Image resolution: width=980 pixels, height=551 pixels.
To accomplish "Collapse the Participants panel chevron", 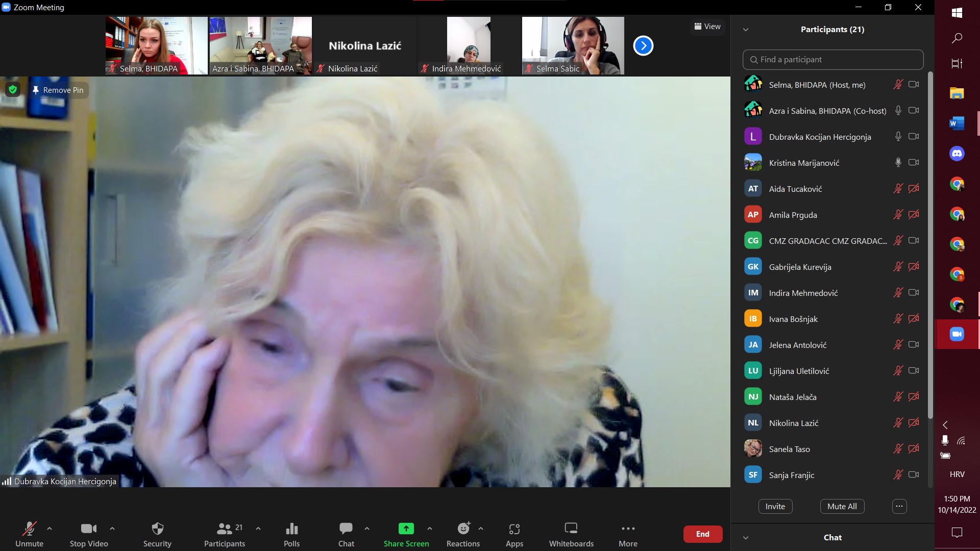I will [x=746, y=30].
